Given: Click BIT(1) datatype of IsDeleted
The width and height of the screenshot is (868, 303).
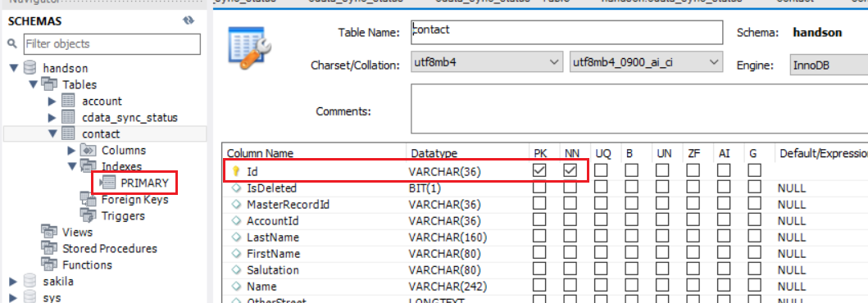Looking at the screenshot, I should tap(425, 188).
